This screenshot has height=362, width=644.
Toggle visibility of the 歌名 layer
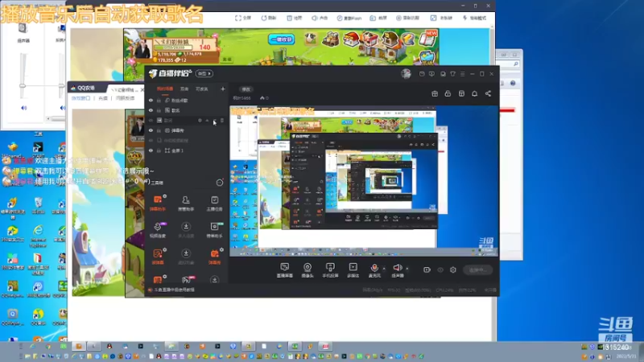pos(151,110)
